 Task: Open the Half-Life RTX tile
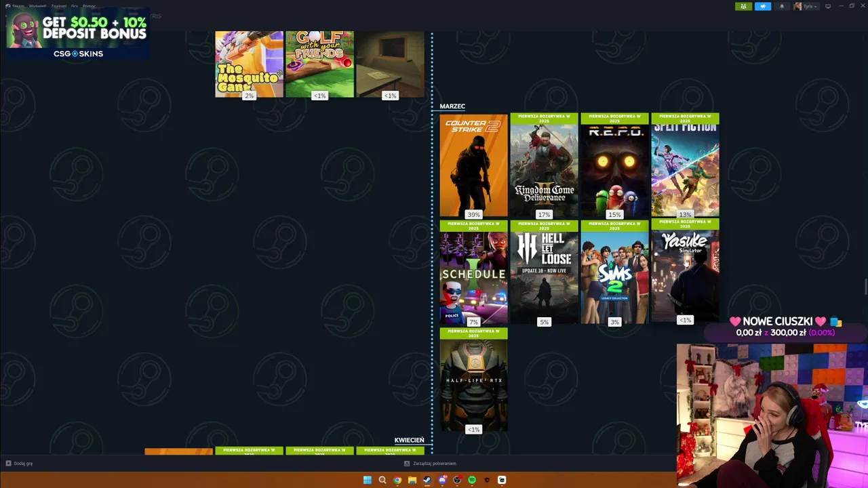(x=473, y=380)
